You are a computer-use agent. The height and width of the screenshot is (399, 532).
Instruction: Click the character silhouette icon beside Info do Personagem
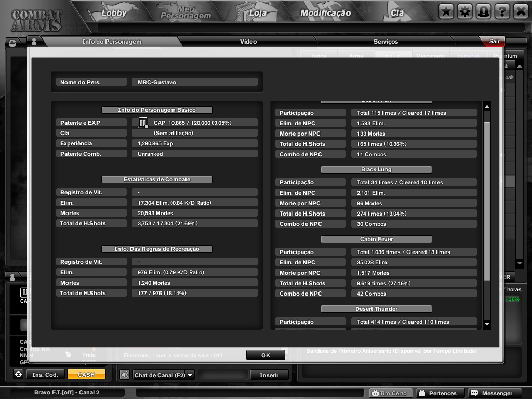coord(34,42)
